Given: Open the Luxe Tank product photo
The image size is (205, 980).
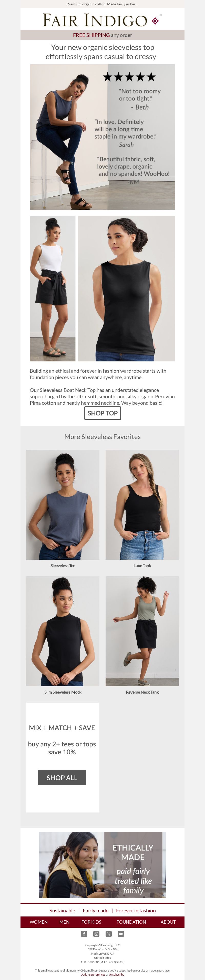Looking at the screenshot, I should pyautogui.click(x=142, y=504).
